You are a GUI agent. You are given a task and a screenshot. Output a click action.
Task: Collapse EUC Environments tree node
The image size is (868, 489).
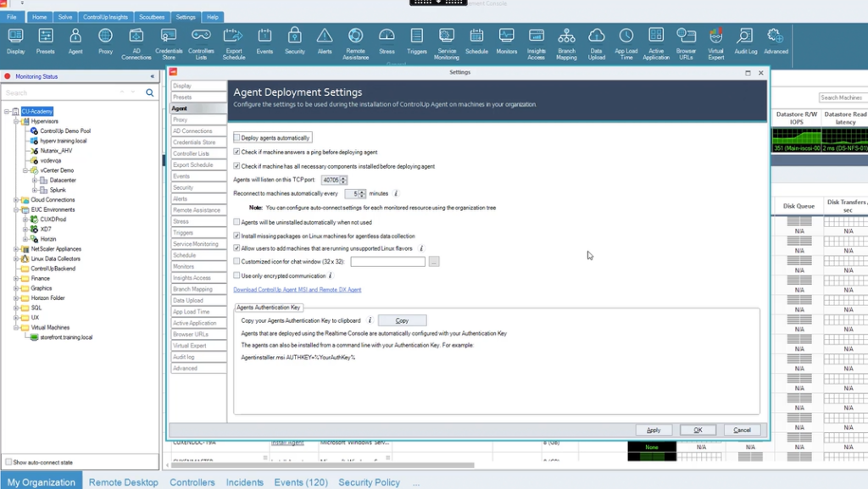[x=16, y=209]
